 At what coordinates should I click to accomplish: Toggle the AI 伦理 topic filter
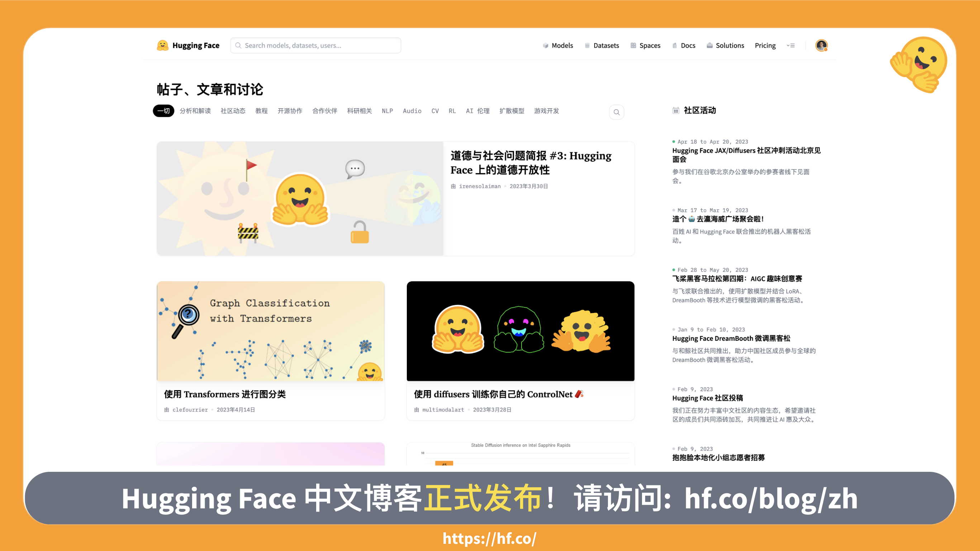[477, 111]
